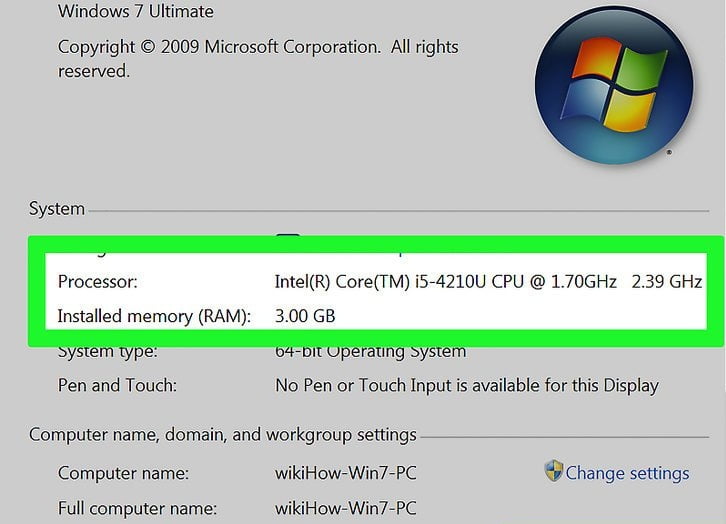Click the Pen and Touch label
Image resolution: width=726 pixels, height=524 pixels.
point(117,385)
